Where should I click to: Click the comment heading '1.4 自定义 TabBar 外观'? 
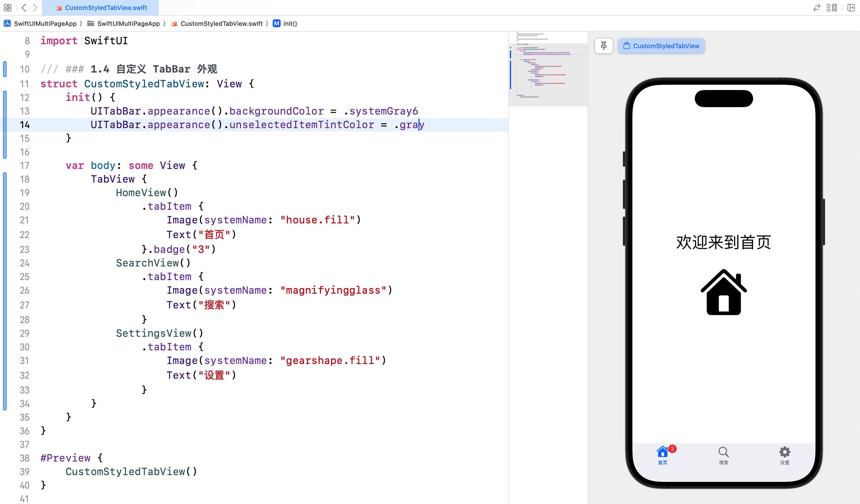click(154, 69)
